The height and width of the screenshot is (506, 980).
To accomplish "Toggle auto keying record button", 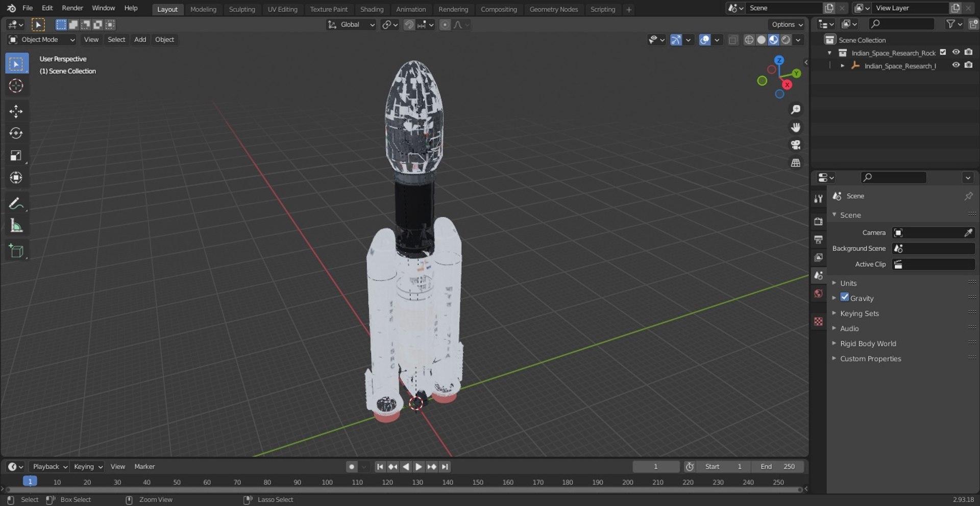I will pos(352,467).
